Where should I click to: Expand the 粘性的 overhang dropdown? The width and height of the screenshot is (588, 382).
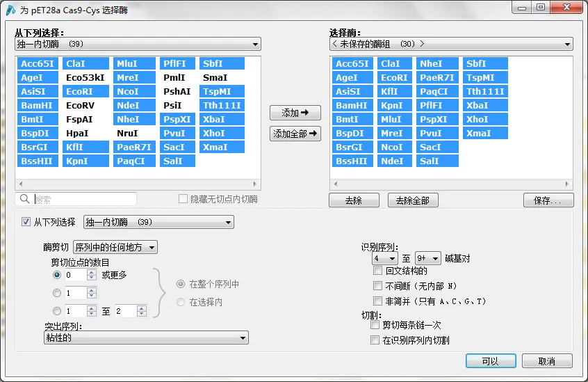tap(146, 338)
